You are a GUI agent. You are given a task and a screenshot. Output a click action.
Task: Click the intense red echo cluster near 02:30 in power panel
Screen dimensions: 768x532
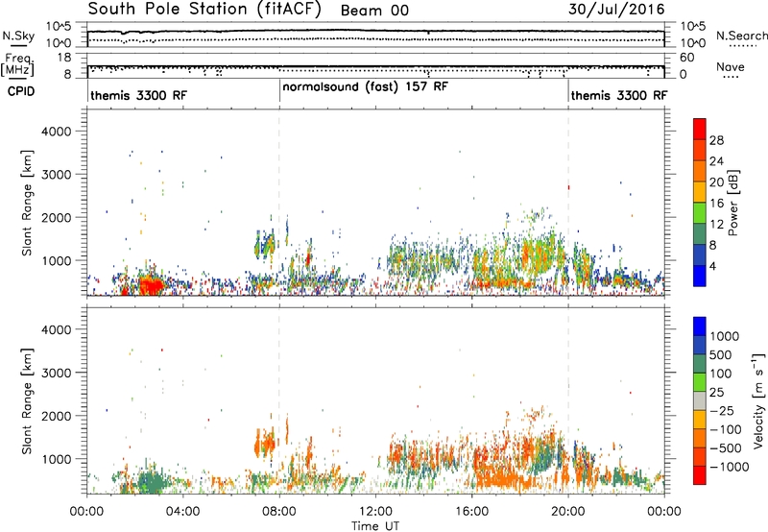(151, 285)
